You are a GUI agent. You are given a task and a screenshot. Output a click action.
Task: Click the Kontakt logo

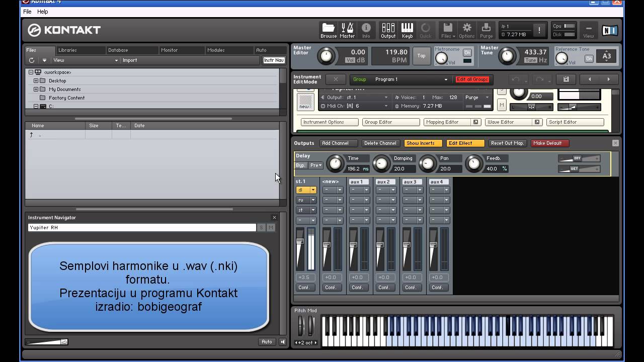(x=64, y=30)
